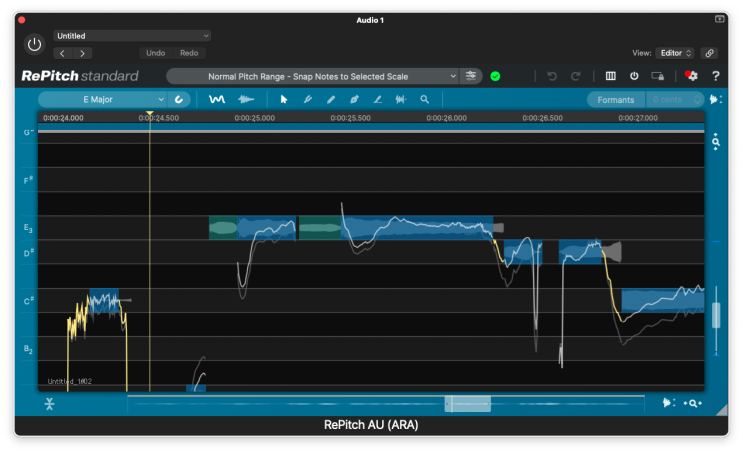
Task: Click the snowflake freeze icon bottom-left
Action: (49, 404)
